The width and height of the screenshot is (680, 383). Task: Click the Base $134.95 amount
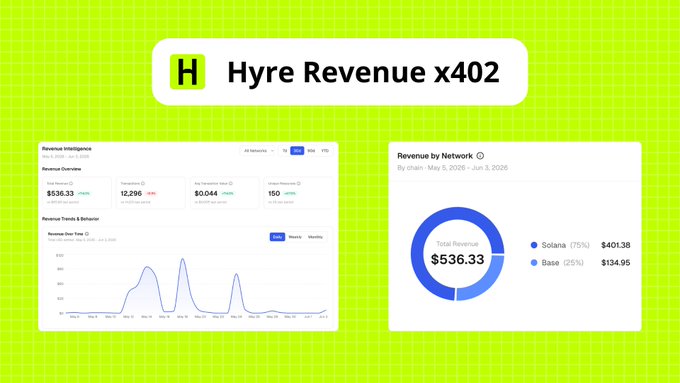615,262
